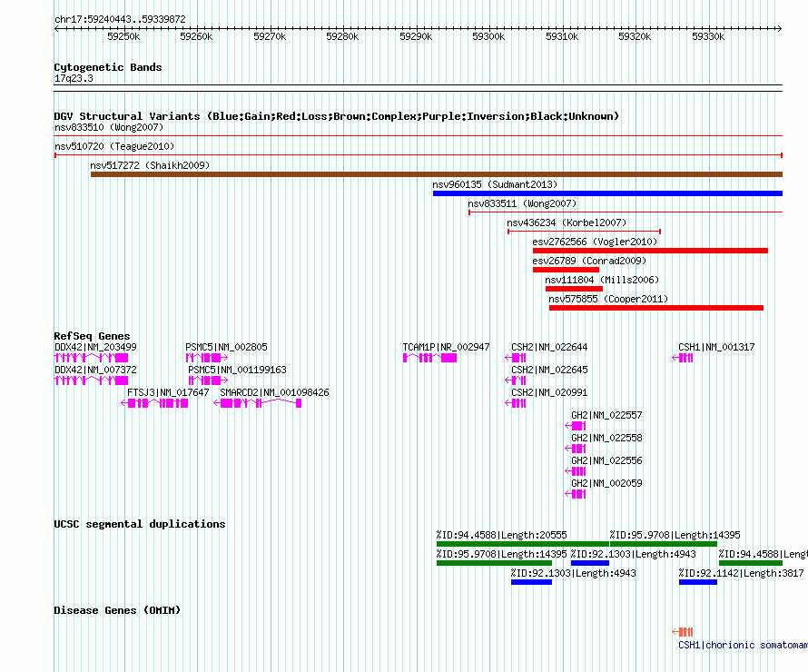Click the FTSJ3|NM_017647 gene glyph
Viewport: 808px width, 672px height.
coord(154,403)
